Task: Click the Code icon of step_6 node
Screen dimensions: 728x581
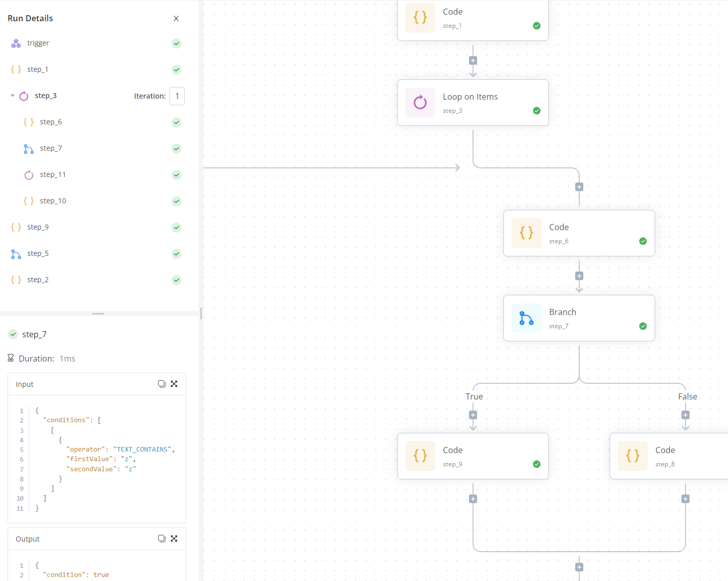Action: coord(526,233)
